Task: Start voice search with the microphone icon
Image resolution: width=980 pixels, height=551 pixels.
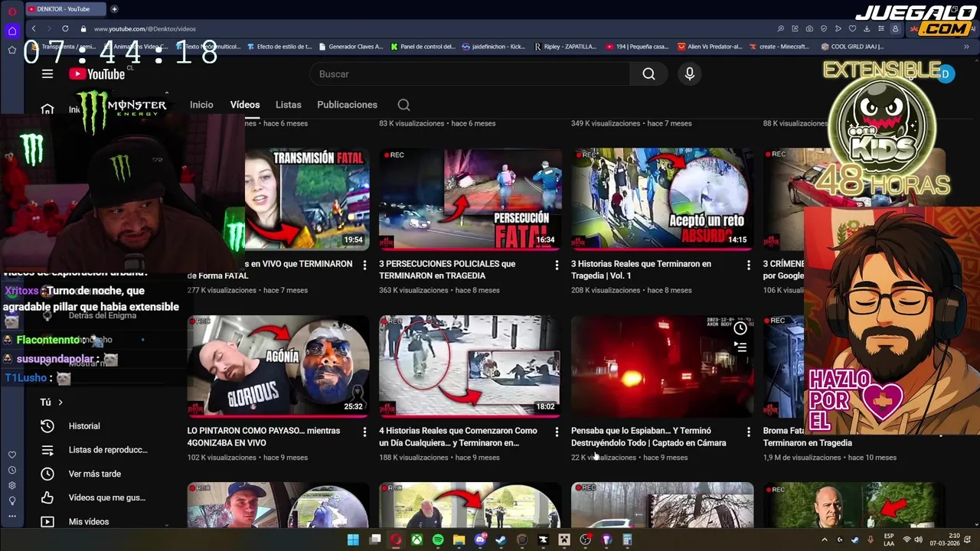Action: click(x=690, y=74)
